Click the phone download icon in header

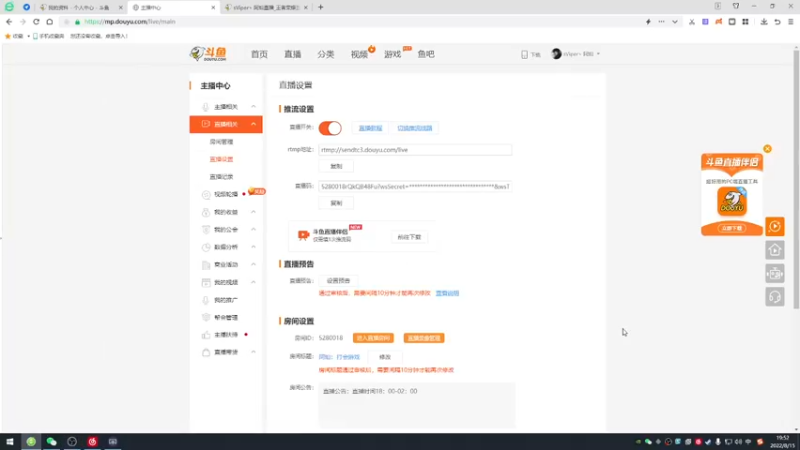tap(524, 54)
